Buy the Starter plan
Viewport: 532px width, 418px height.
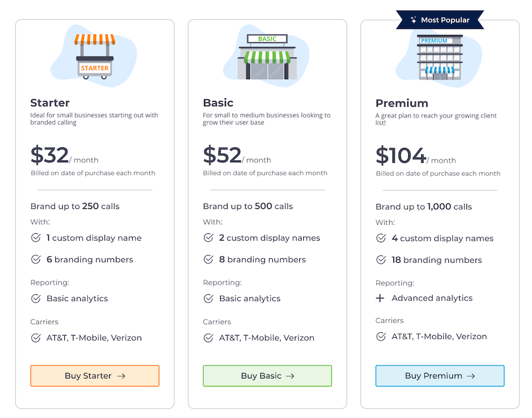[x=95, y=376]
